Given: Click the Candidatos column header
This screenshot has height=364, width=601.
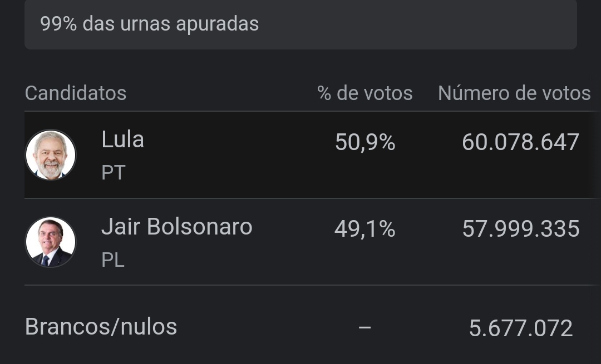Looking at the screenshot, I should point(76,93).
